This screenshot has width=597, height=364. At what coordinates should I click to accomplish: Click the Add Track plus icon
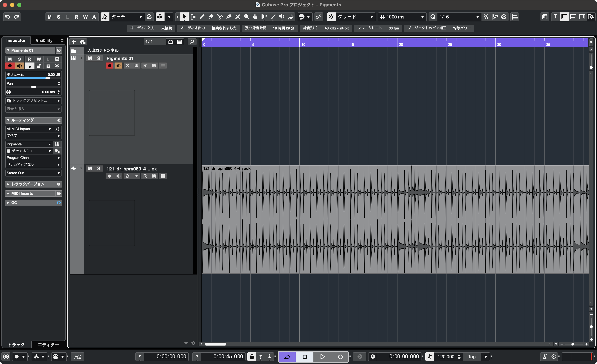[74, 42]
